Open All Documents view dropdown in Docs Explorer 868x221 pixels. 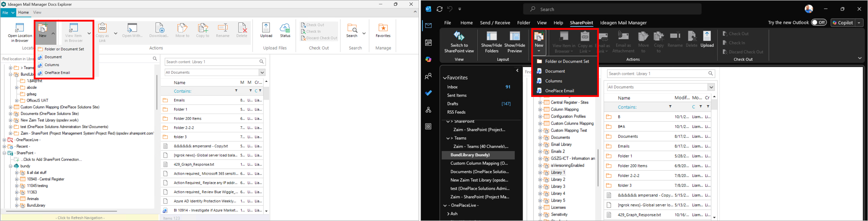pyautogui.click(x=262, y=73)
